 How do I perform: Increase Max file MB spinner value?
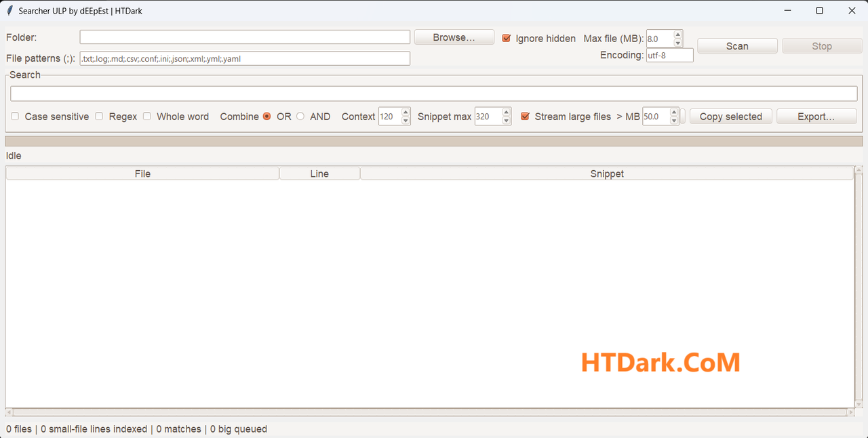point(678,35)
